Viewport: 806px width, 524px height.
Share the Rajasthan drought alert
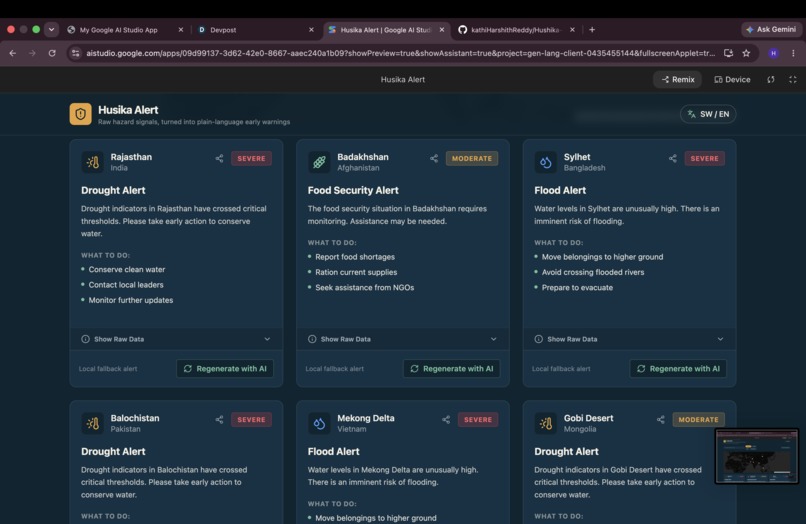219,158
